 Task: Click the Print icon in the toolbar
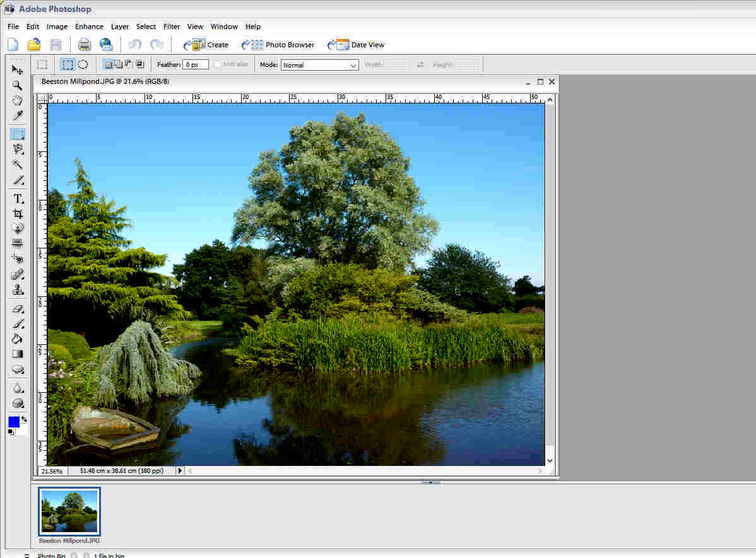coord(85,45)
